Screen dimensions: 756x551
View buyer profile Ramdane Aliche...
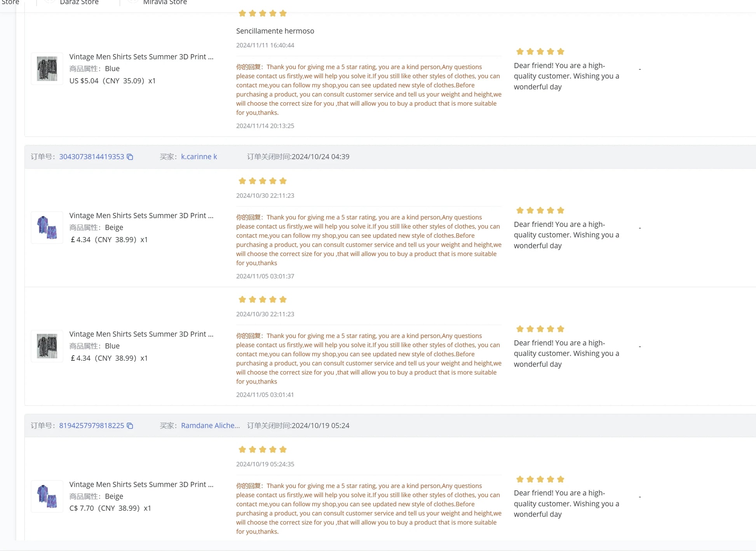[210, 425]
